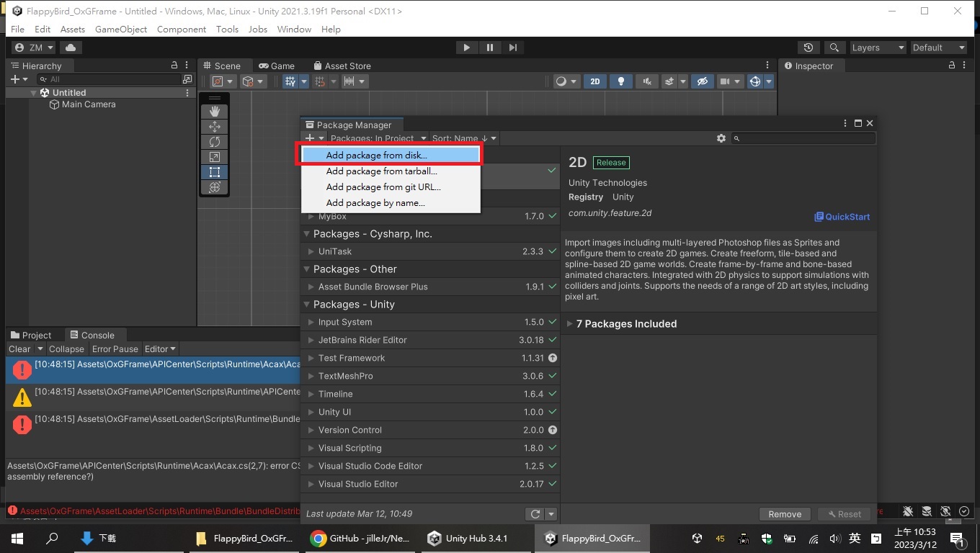Open the Layers dropdown

click(877, 48)
